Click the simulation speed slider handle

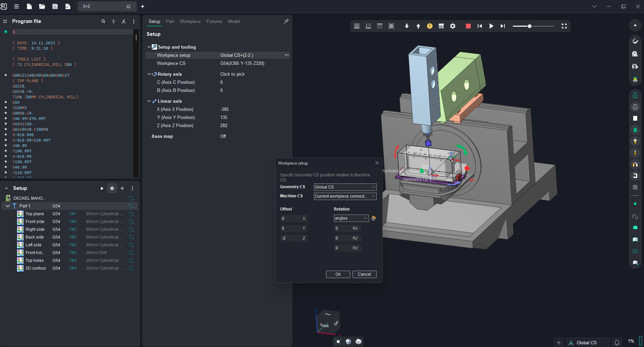pos(529,26)
